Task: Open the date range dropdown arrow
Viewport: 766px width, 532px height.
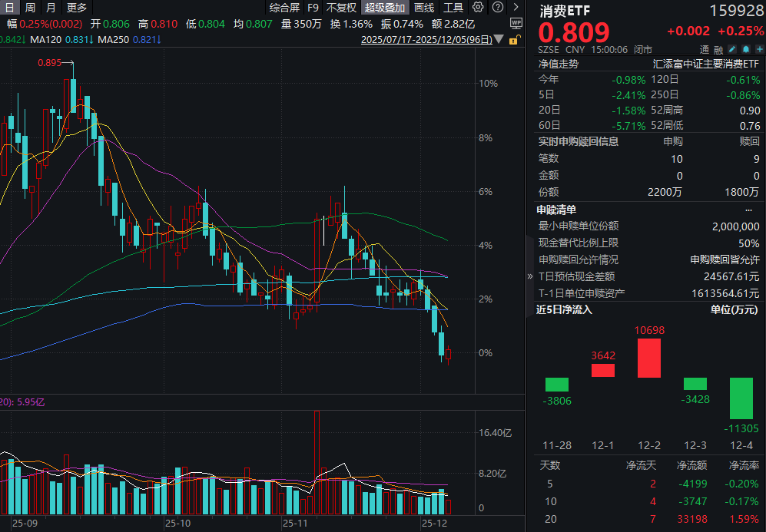Action: 498,39
